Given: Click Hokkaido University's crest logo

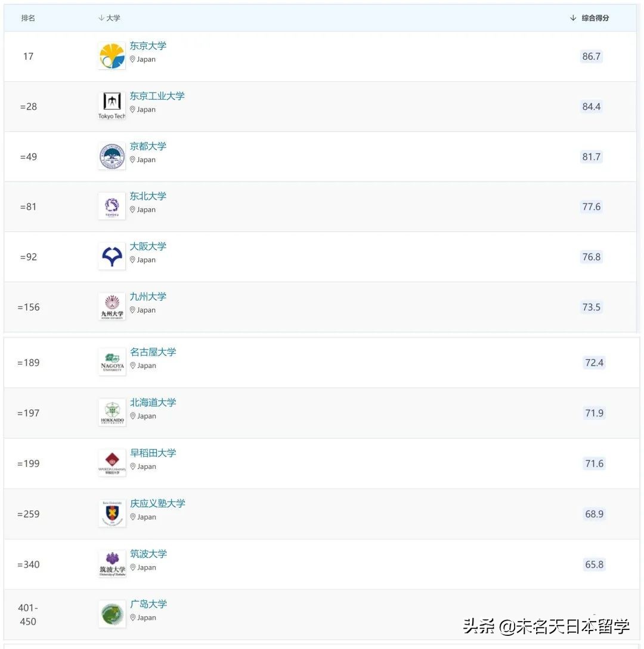Looking at the screenshot, I should click(x=112, y=412).
